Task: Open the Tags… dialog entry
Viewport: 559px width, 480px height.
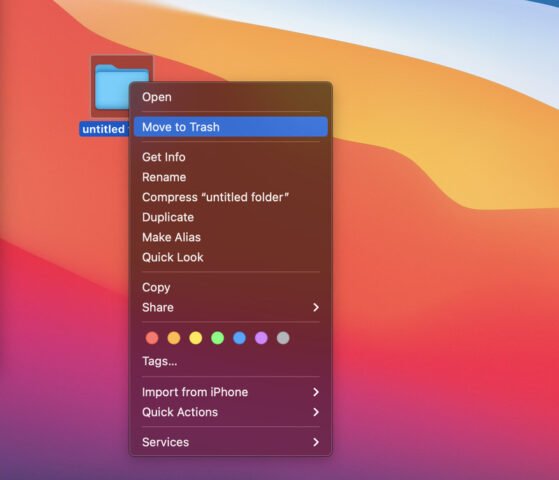Action: point(231,362)
